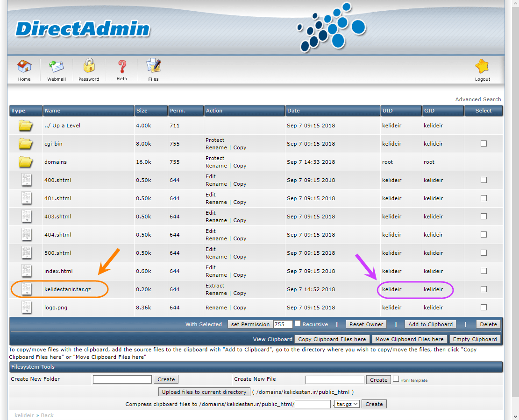Select the 403.shtml checkbox
This screenshot has width=519, height=420.
tap(483, 216)
